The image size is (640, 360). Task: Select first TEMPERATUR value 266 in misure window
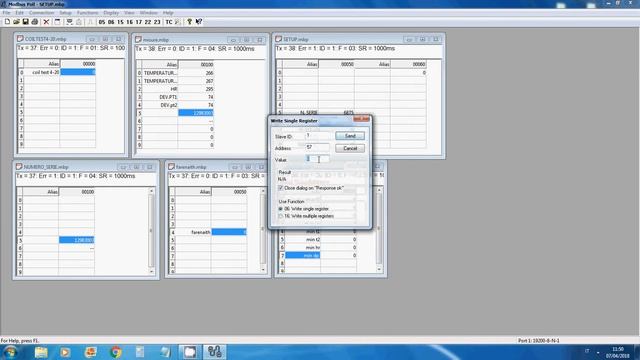pyautogui.click(x=196, y=73)
